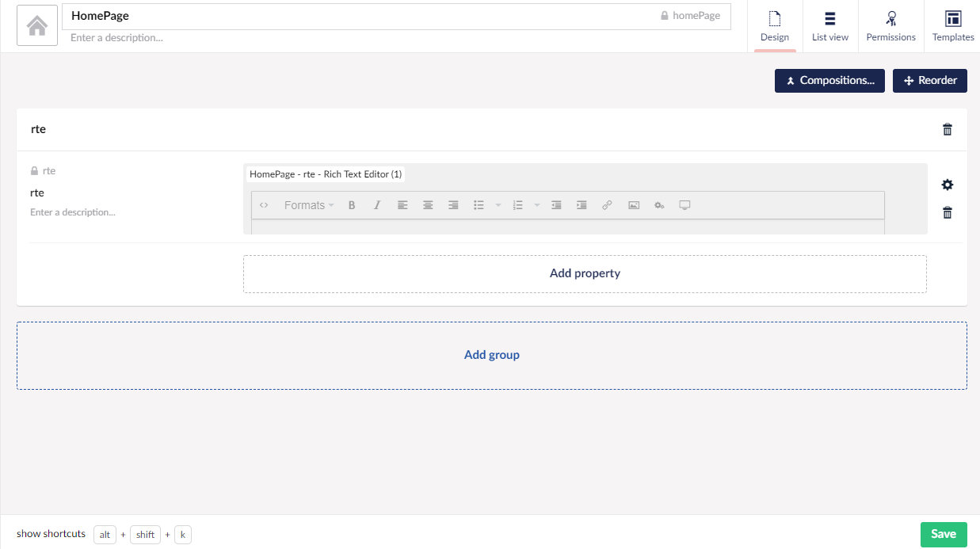This screenshot has width=980, height=549.
Task: Open the macro icon in the editor toolbar
Action: 659,204
